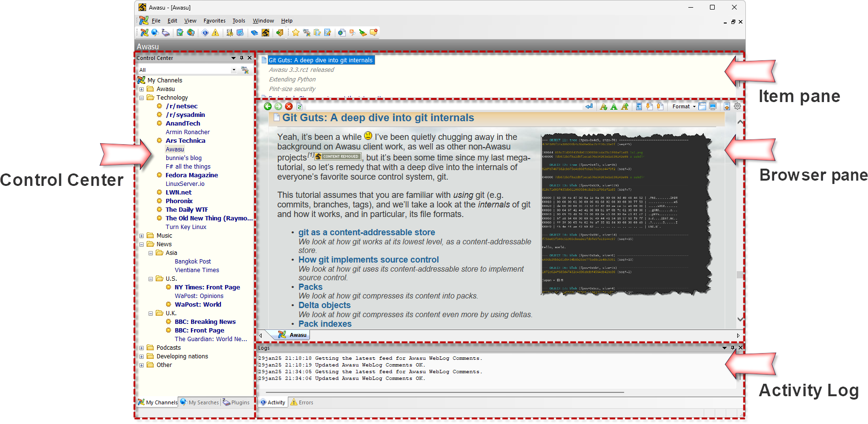The width and height of the screenshot is (868, 424).
Task: Open the Packs link
Action: [310, 287]
